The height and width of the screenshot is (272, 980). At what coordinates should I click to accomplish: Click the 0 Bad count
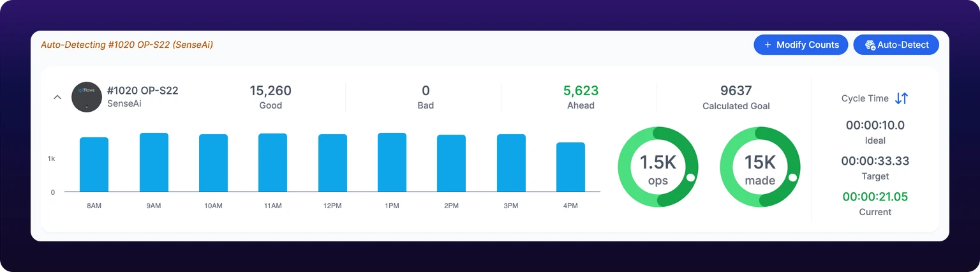(426, 91)
